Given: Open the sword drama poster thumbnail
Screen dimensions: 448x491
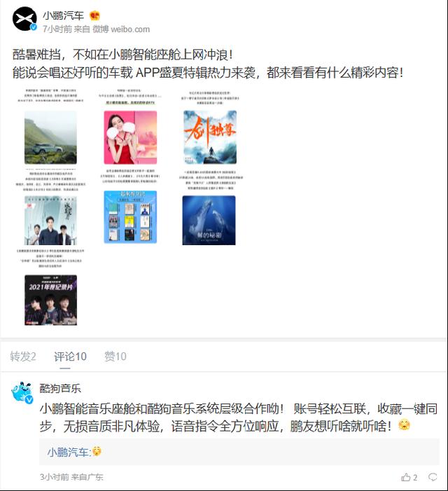Looking at the screenshot, I should click(210, 137).
